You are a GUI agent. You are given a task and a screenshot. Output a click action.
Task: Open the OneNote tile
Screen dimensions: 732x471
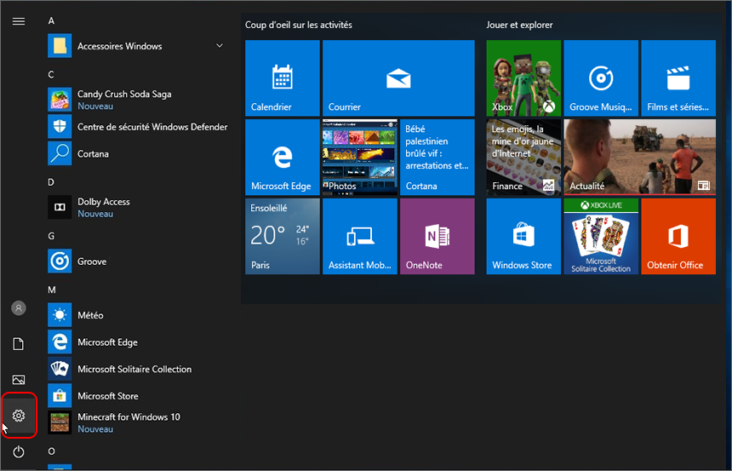pyautogui.click(x=437, y=236)
